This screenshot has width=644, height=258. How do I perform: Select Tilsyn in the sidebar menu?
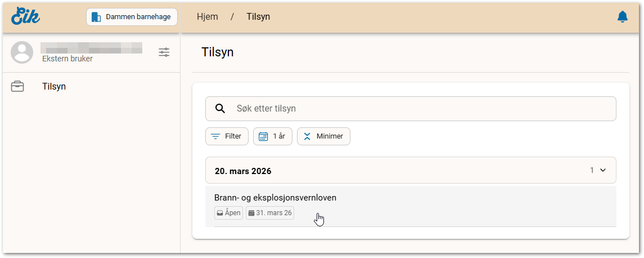[x=54, y=87]
